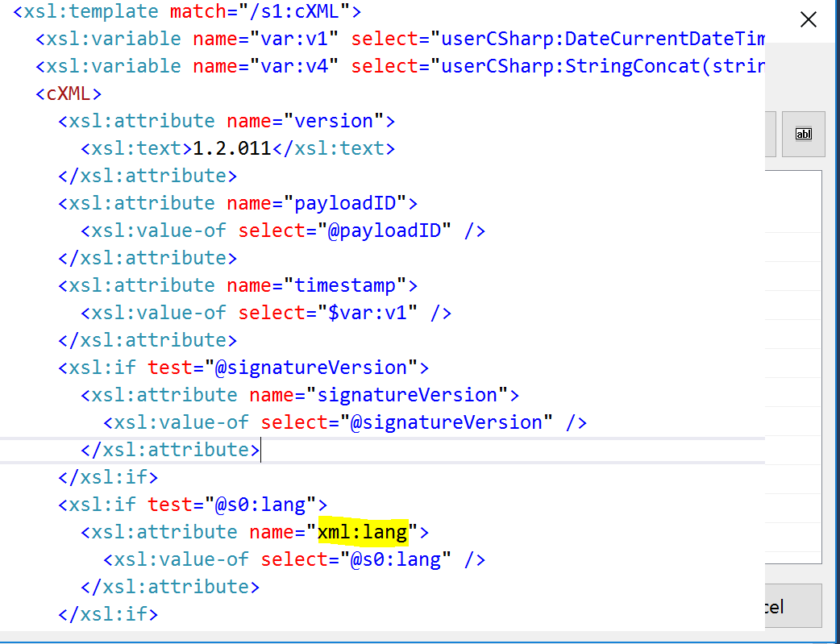Viewport: 840px width, 644px height.
Task: Click the var:v4 StringConcat variable line
Action: click(x=400, y=66)
